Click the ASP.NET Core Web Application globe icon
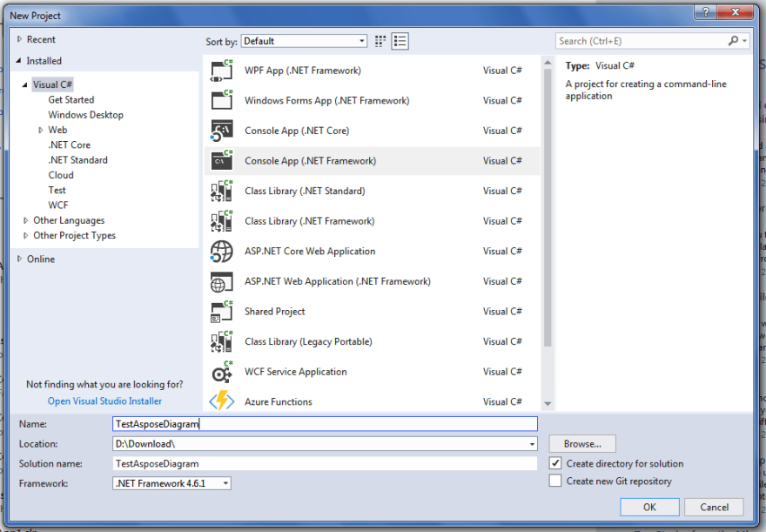 (222, 251)
